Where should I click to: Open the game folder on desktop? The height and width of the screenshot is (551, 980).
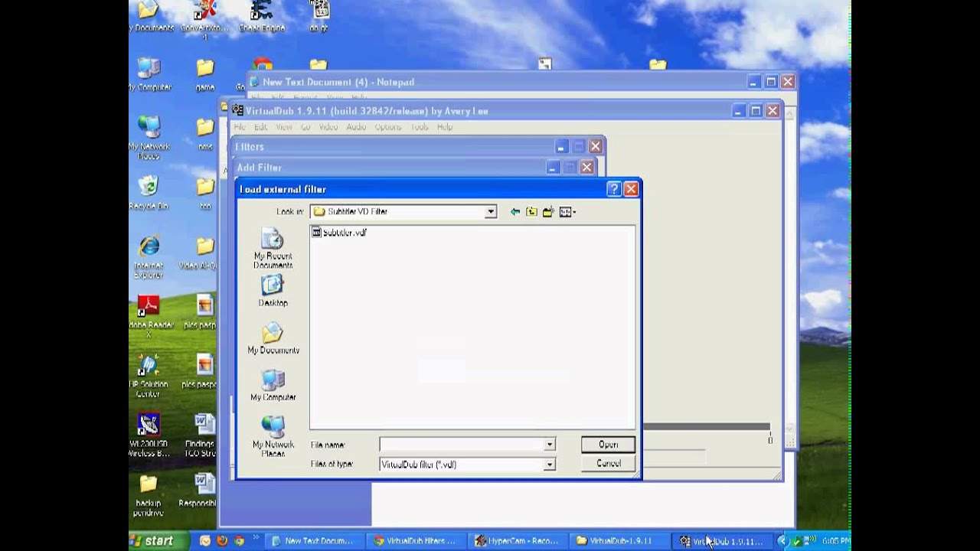pyautogui.click(x=204, y=74)
